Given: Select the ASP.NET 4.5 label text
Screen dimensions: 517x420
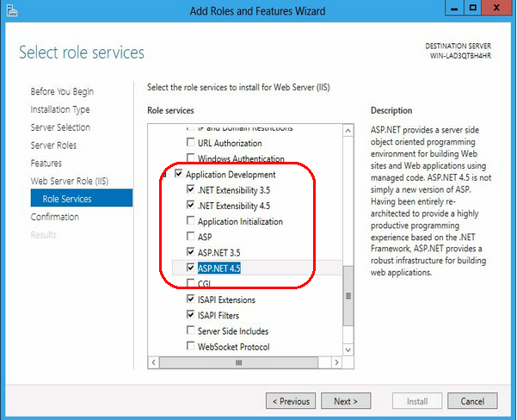Looking at the screenshot, I should [x=219, y=269].
